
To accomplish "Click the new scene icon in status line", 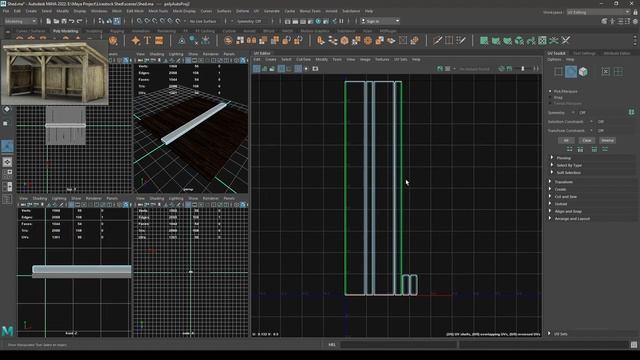I will 48,21.
